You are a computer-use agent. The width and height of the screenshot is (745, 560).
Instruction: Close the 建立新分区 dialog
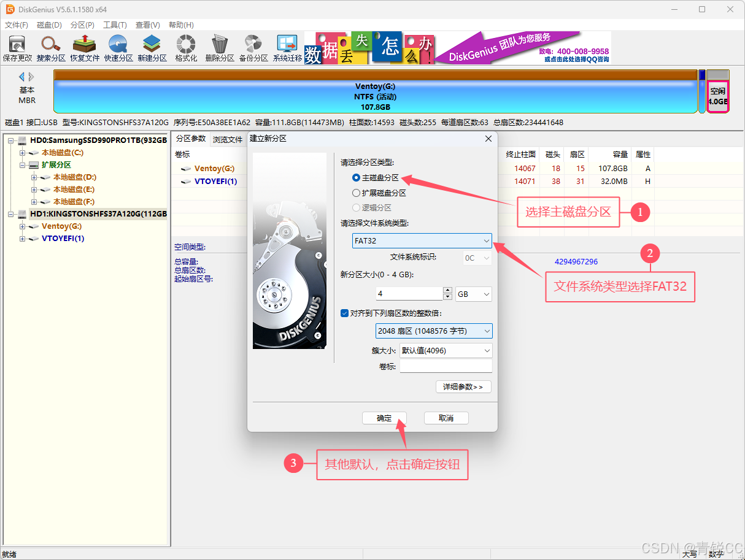point(488,139)
